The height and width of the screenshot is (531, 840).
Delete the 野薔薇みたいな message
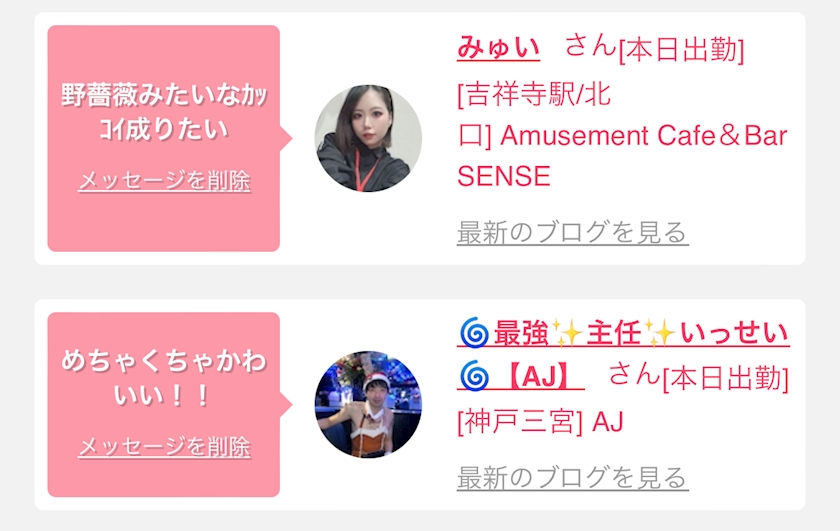pos(164,181)
